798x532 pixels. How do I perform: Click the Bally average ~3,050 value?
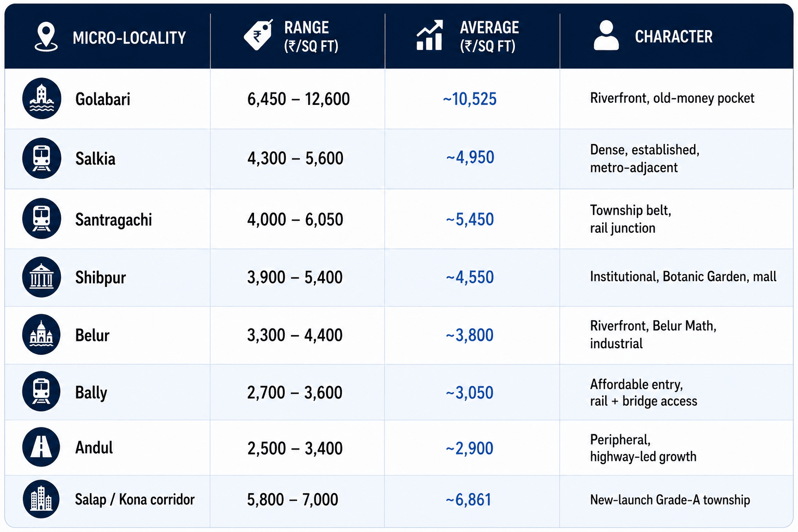pos(470,393)
